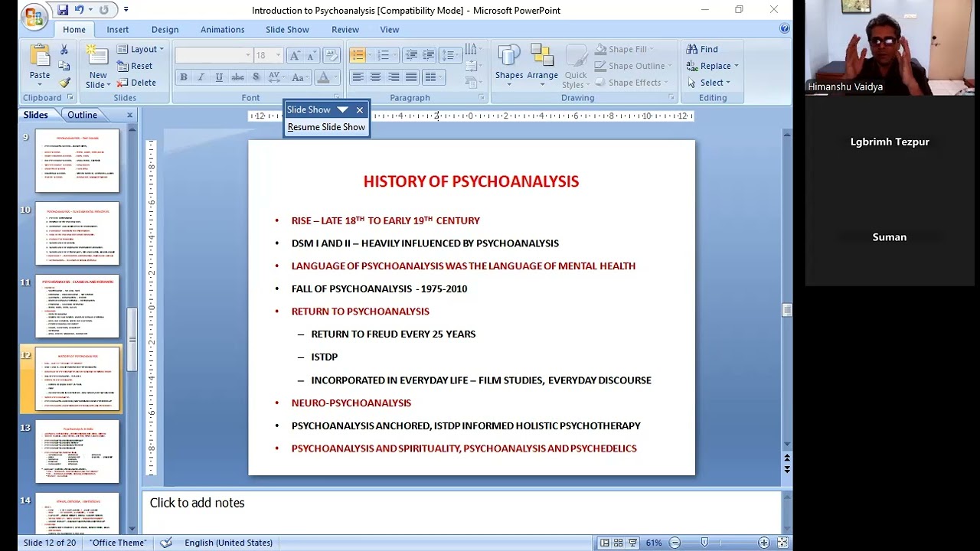Viewport: 980px width, 551px height.
Task: Click the Cut scissors icon
Action: coord(64,49)
